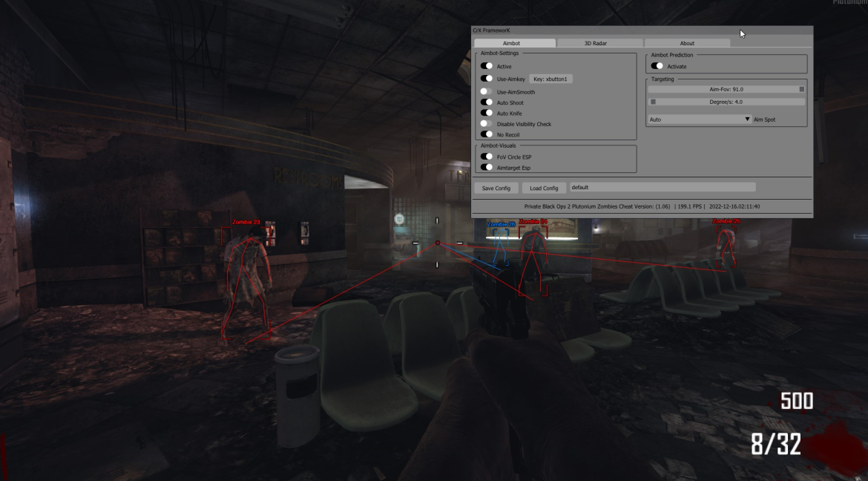Toggle Aimbot Prediction Activate switch
The image size is (868, 481).
coord(657,66)
